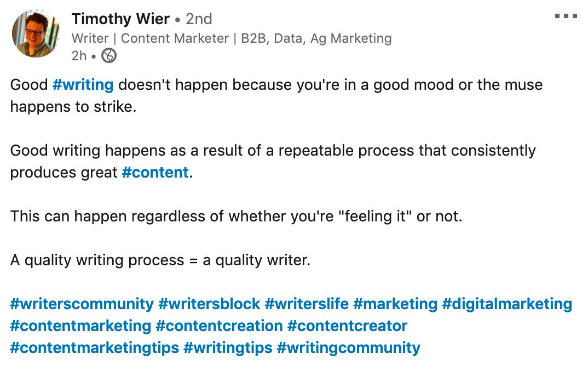588x365 pixels.
Task: Open the #writersblock hashtag
Action: coord(209,304)
